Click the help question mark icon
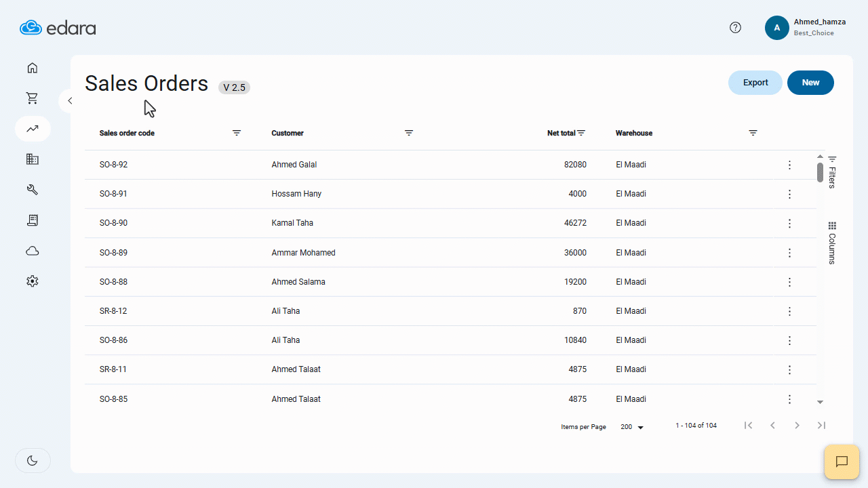Screen dimensions: 868x488 (736, 28)
